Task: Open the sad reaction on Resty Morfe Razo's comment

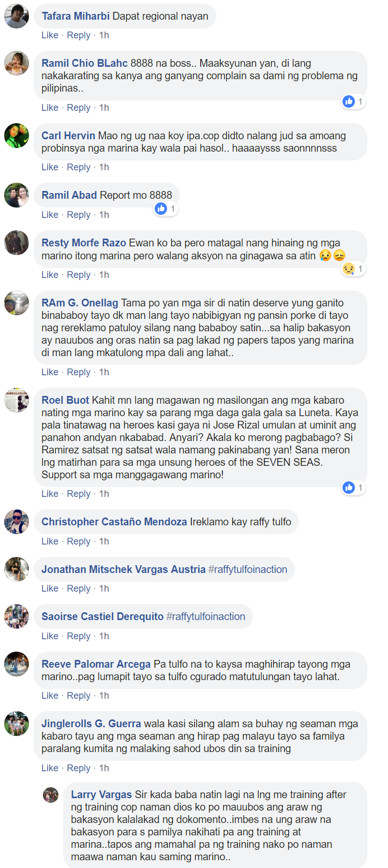Action: point(349,269)
